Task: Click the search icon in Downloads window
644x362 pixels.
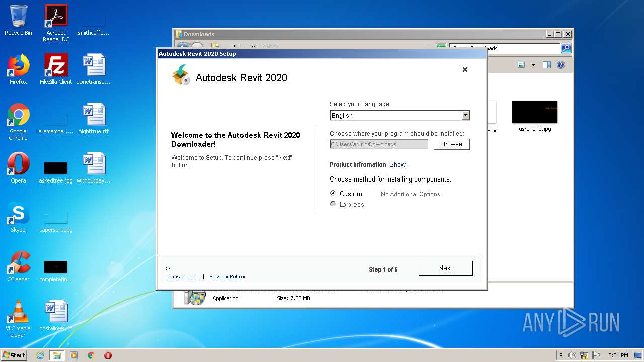Action: (x=566, y=48)
